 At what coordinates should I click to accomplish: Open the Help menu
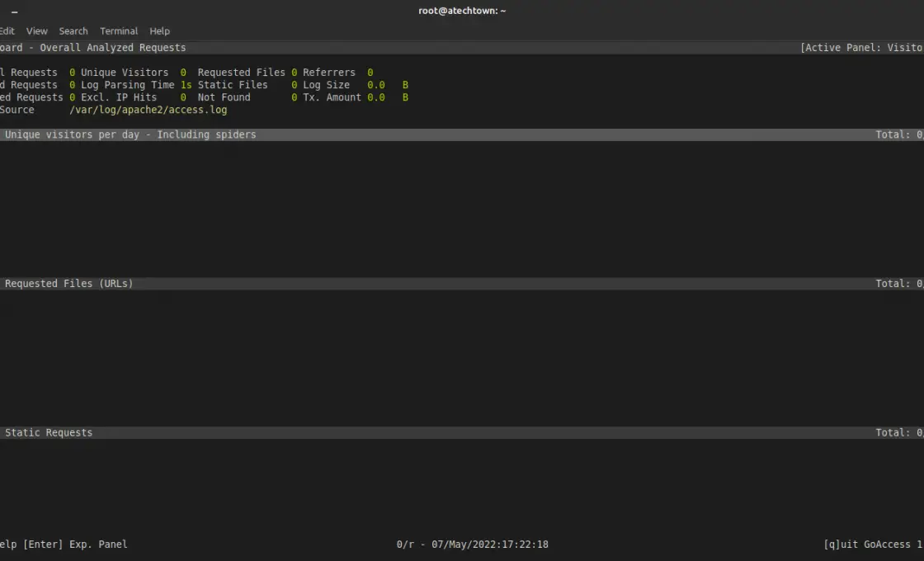tap(159, 31)
